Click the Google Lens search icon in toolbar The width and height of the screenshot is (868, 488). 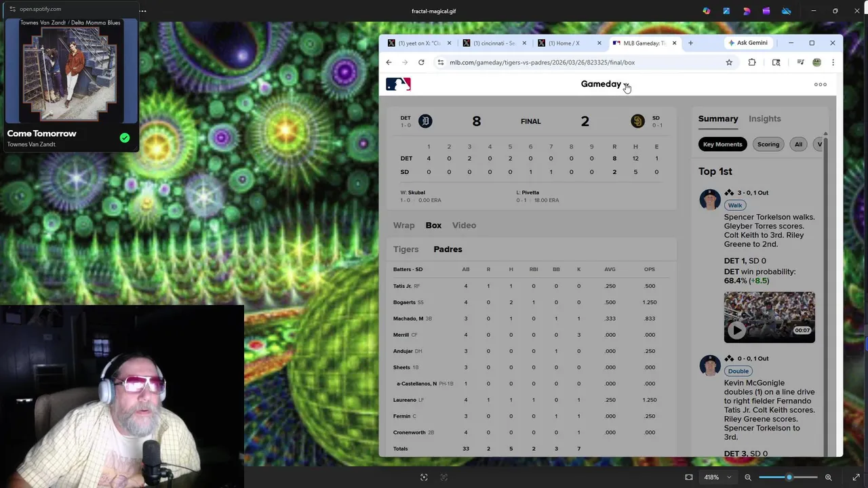click(776, 62)
